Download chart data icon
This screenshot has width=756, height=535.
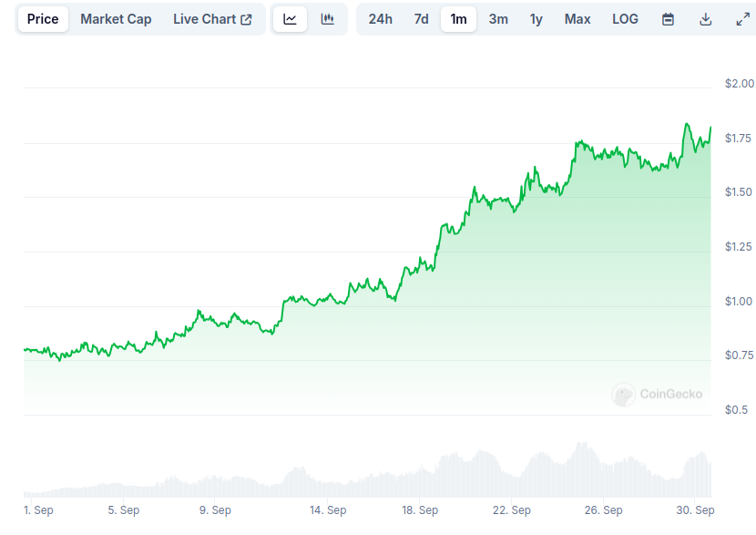point(705,19)
